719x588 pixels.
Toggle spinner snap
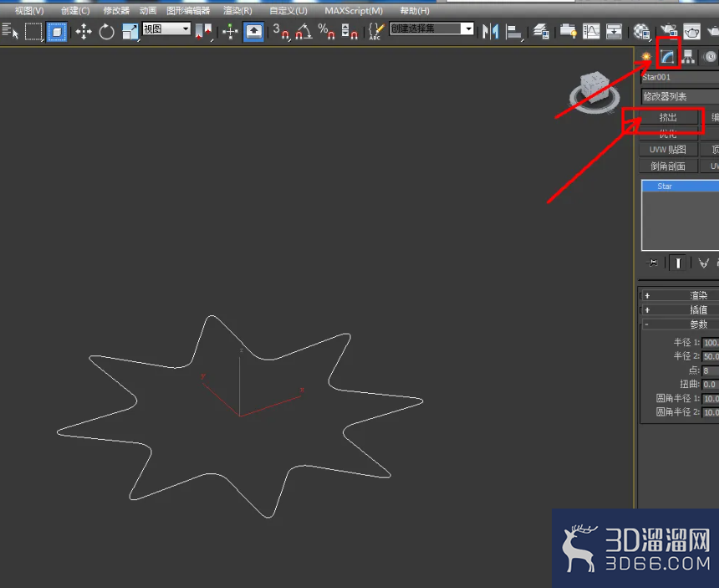pyautogui.click(x=349, y=32)
